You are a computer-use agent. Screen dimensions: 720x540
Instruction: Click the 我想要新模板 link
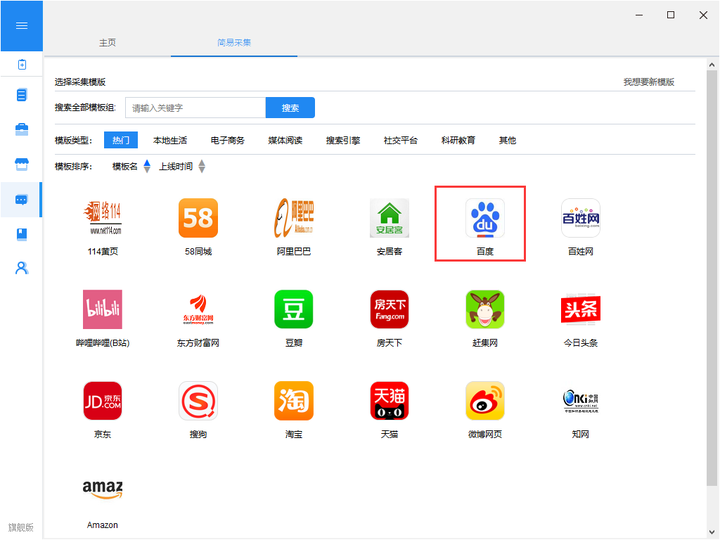[648, 82]
